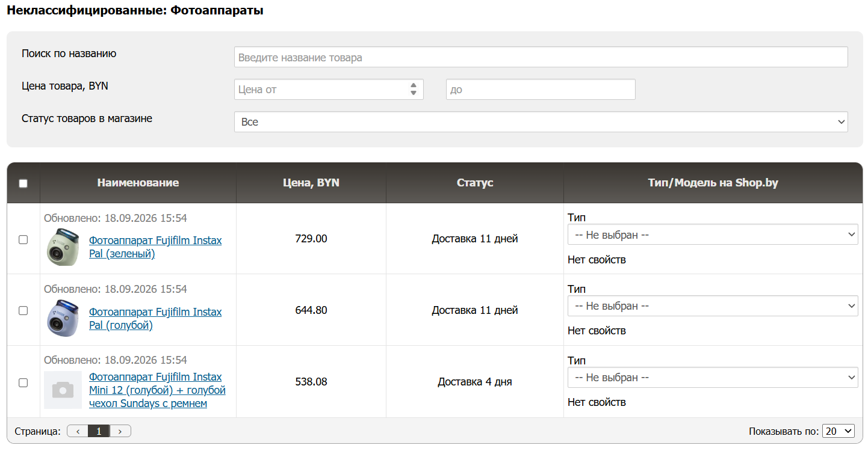This screenshot has height=454, width=868.
Task: Open Фотоаппарат Fujifilm Instax Pal (голубой) link
Action: tap(155, 319)
